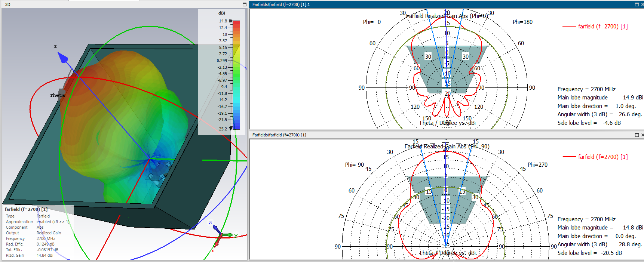
Task: Click the Farfield Realized Gain Abs (Phi=90) title
Action: pyautogui.click(x=447, y=147)
